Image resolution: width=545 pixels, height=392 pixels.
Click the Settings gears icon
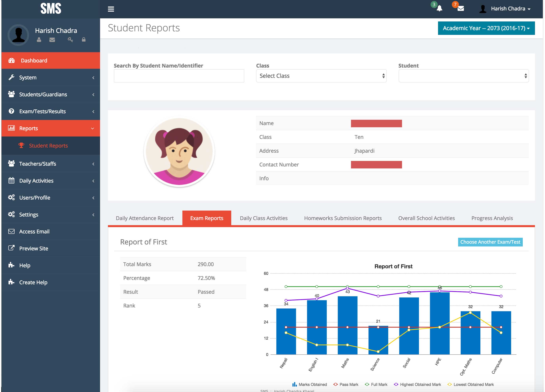(x=11, y=214)
